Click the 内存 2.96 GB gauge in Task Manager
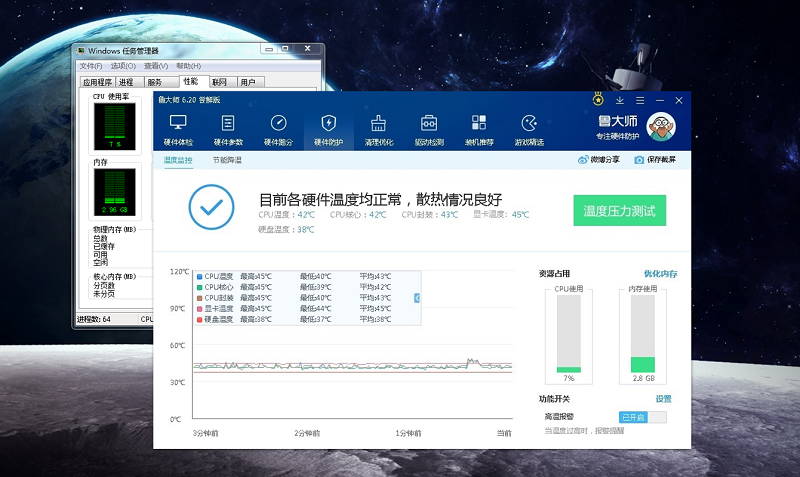Screen dimensions: 800x477 (x=115, y=192)
